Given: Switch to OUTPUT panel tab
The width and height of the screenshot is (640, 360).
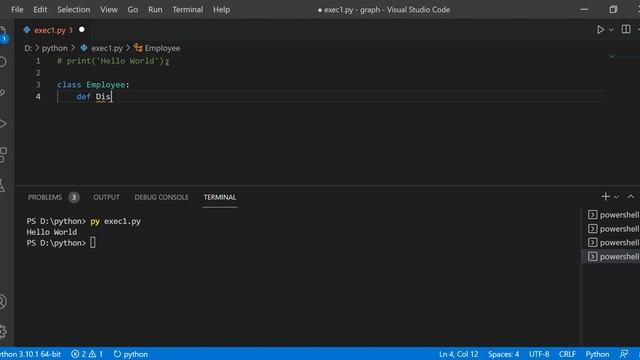Looking at the screenshot, I should (x=106, y=197).
